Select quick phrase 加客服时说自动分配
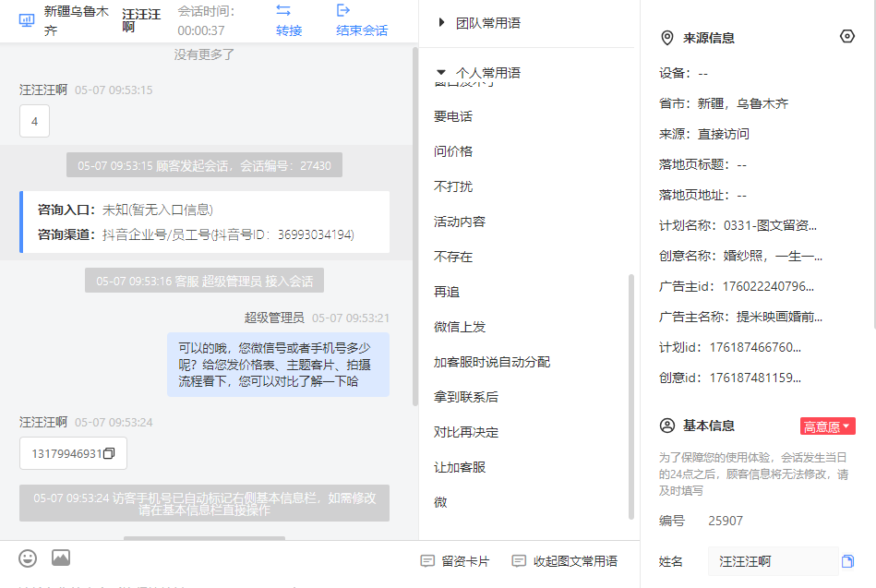The width and height of the screenshot is (876, 588). 492,362
